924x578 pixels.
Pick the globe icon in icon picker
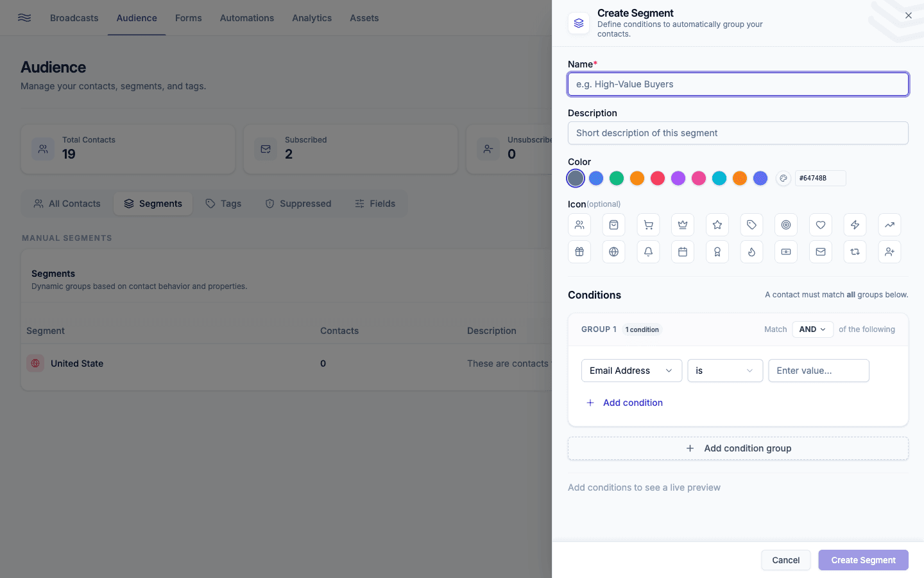point(614,252)
